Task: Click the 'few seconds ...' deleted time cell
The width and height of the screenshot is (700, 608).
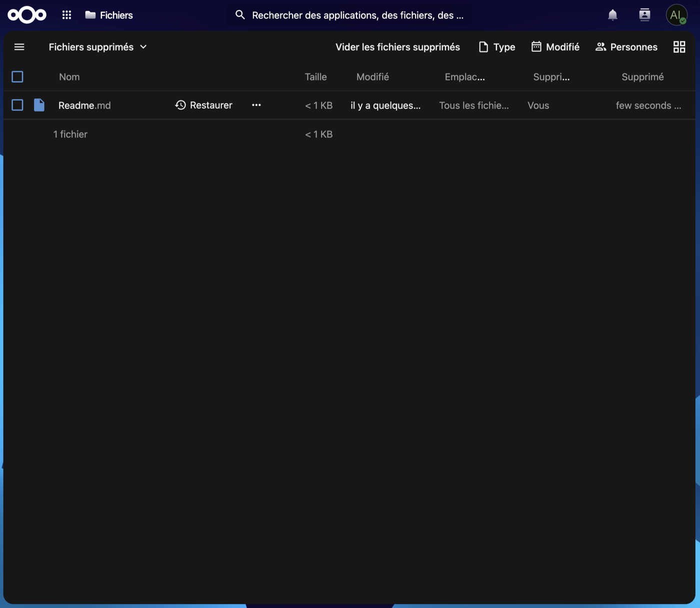Action: [648, 106]
